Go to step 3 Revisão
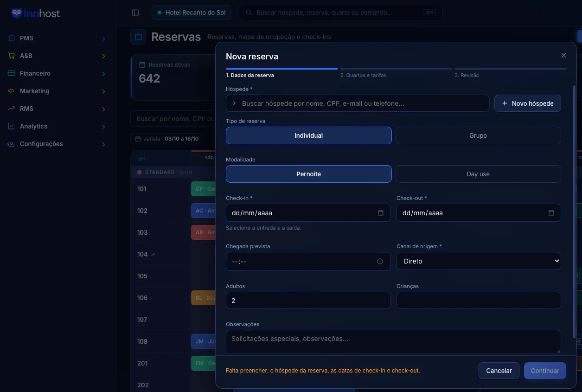Image resolution: width=582 pixels, height=392 pixels. coord(510,73)
